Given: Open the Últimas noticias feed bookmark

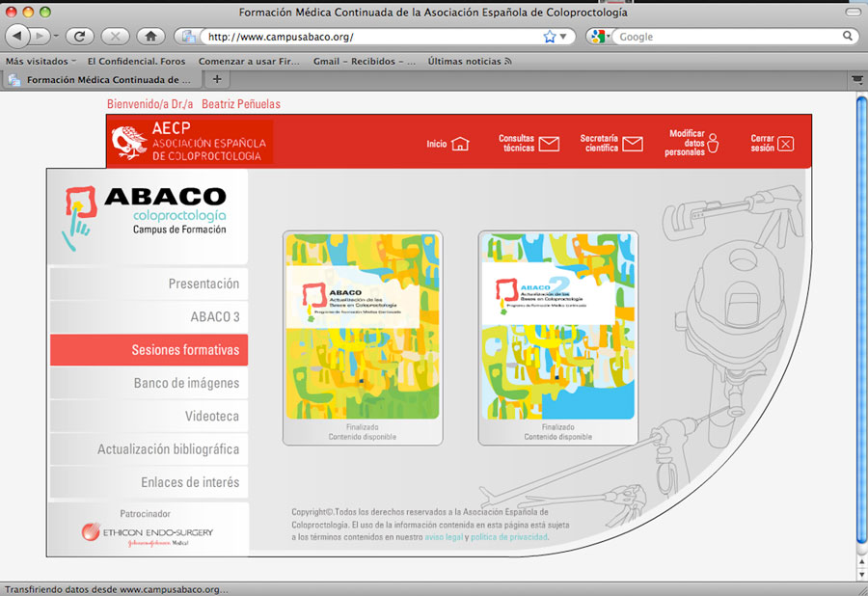Looking at the screenshot, I should (470, 62).
